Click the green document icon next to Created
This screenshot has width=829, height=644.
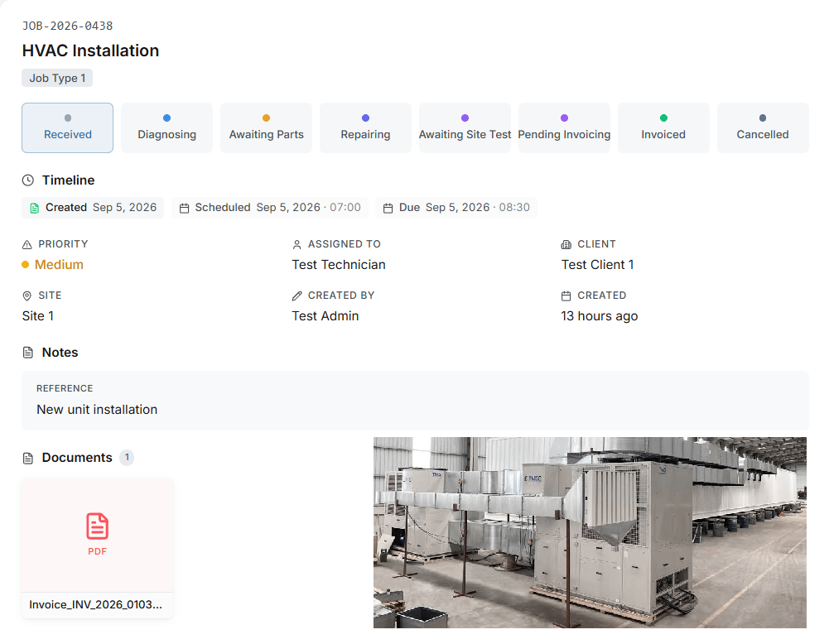coord(34,208)
